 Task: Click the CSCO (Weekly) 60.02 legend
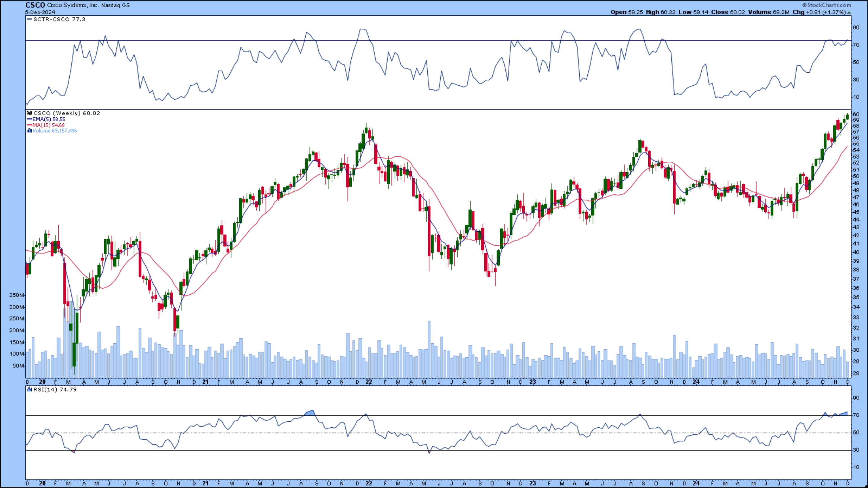tap(67, 113)
